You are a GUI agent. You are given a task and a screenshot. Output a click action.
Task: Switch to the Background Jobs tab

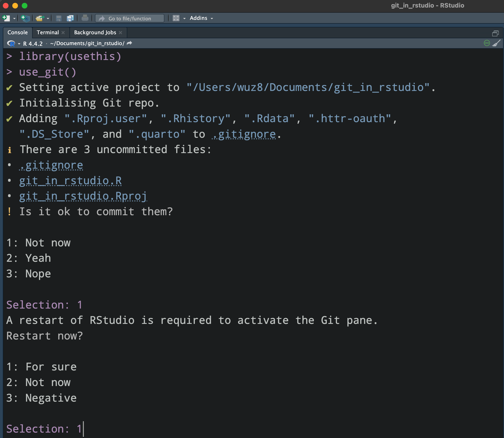pos(95,33)
